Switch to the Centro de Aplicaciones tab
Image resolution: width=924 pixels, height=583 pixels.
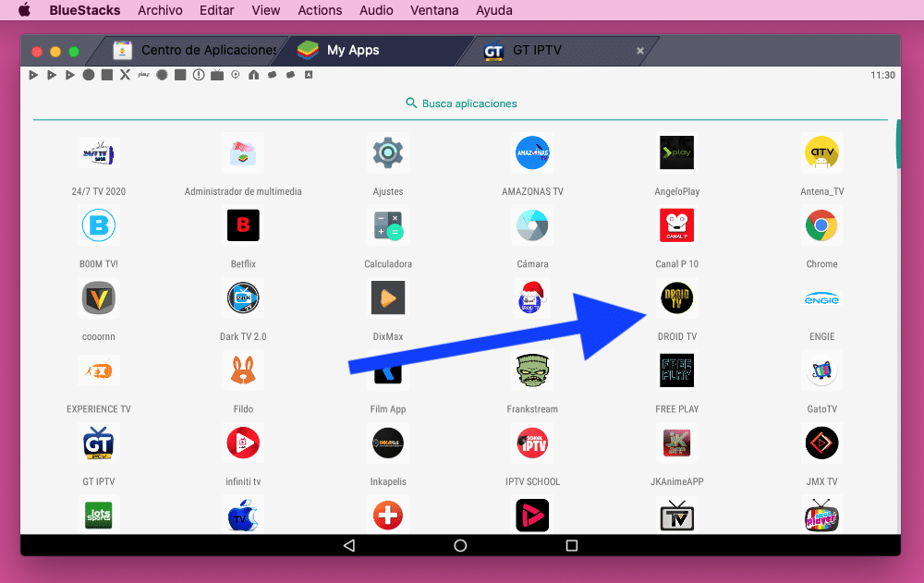pyautogui.click(x=194, y=51)
